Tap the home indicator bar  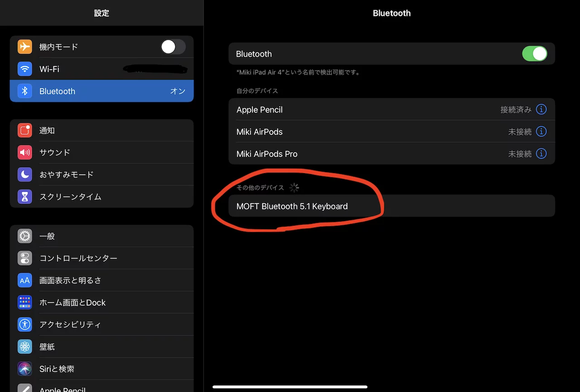[290, 387]
